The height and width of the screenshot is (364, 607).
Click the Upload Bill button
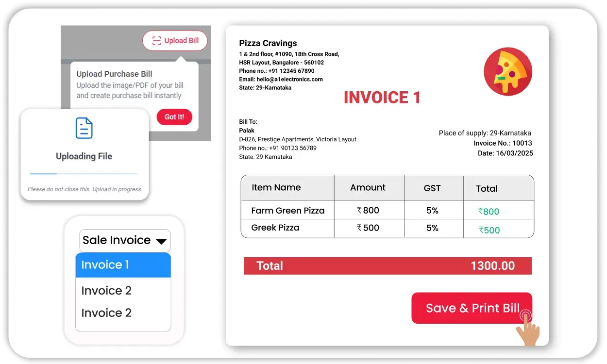point(175,41)
